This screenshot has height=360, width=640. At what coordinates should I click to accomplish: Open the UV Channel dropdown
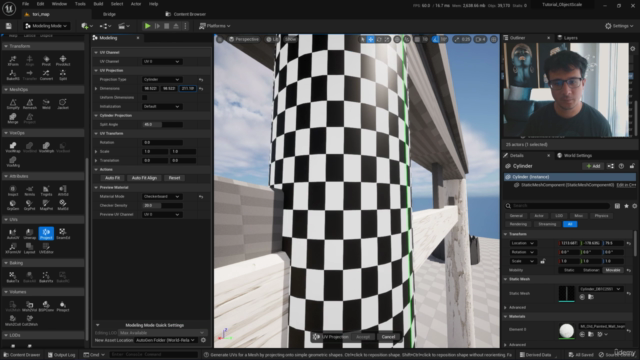pyautogui.click(x=162, y=62)
